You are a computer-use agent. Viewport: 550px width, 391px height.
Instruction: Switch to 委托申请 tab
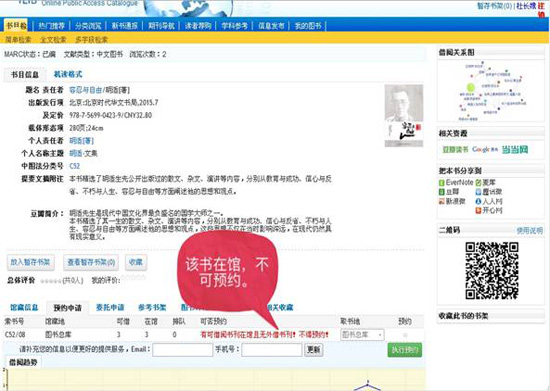click(x=110, y=308)
